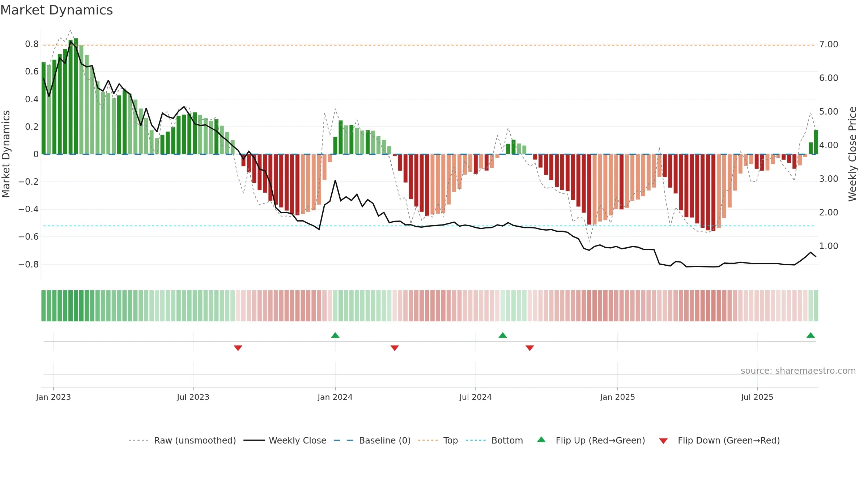Toggle the Flip Down (Green→Red) legend entry
This screenshot has height=488, width=868.
[x=719, y=440]
